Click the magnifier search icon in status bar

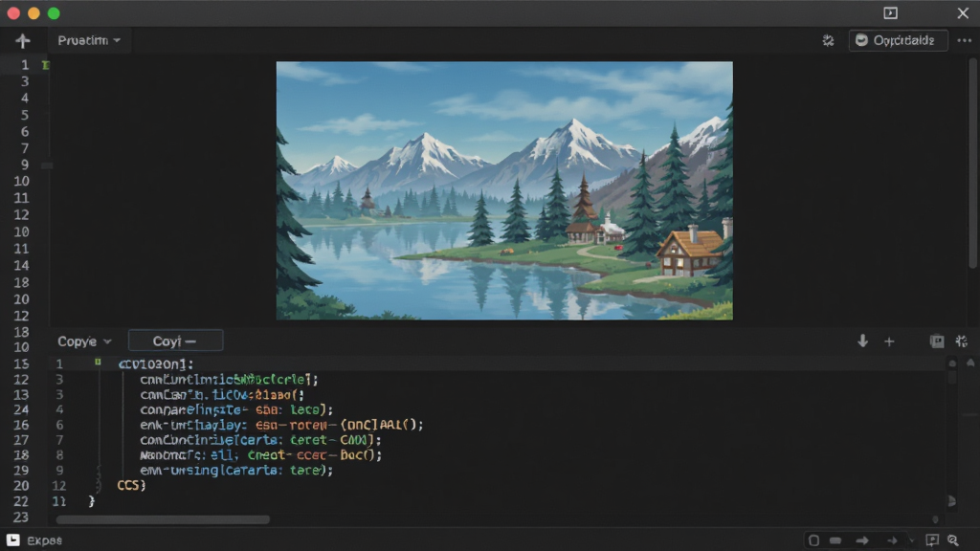tap(953, 540)
